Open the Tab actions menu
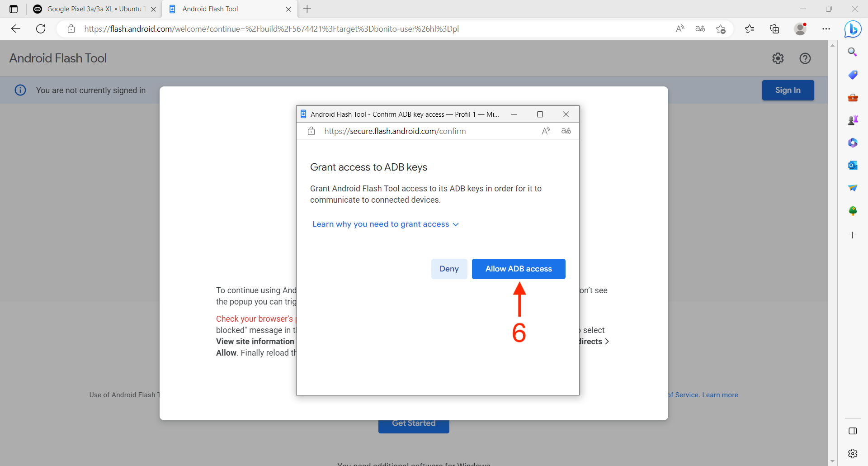Viewport: 868px width, 466px height. click(14, 9)
